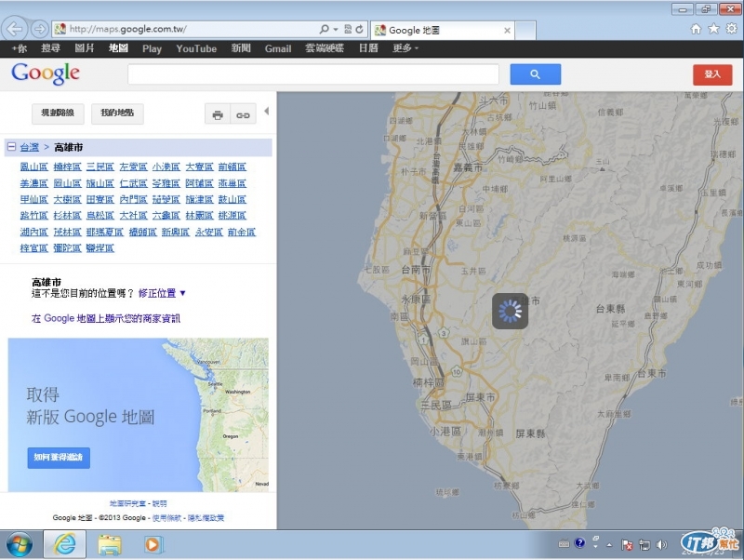Collapse the side panel with arrow
The width and height of the screenshot is (744, 560).
click(x=267, y=111)
